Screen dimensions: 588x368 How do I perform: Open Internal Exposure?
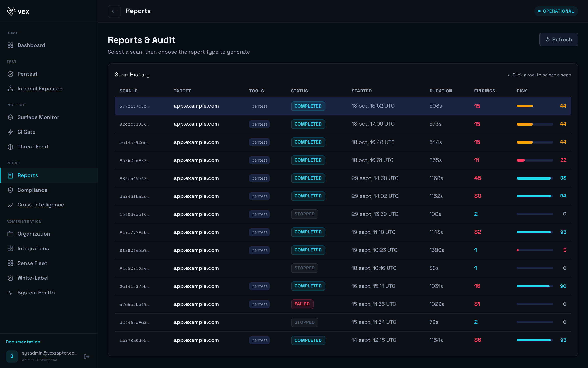click(x=49, y=89)
